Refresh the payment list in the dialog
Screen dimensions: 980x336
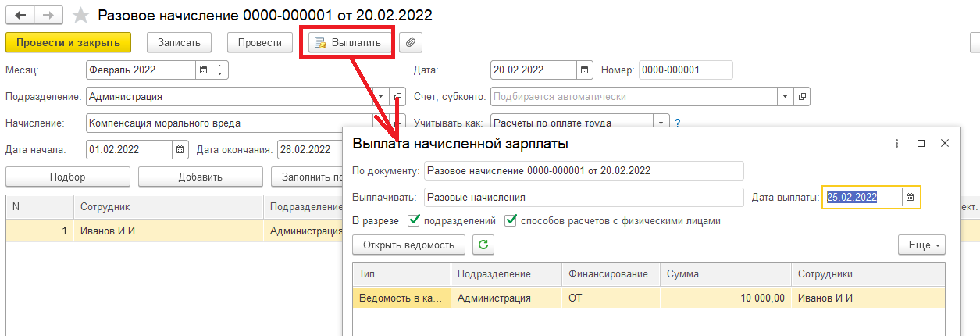[483, 245]
